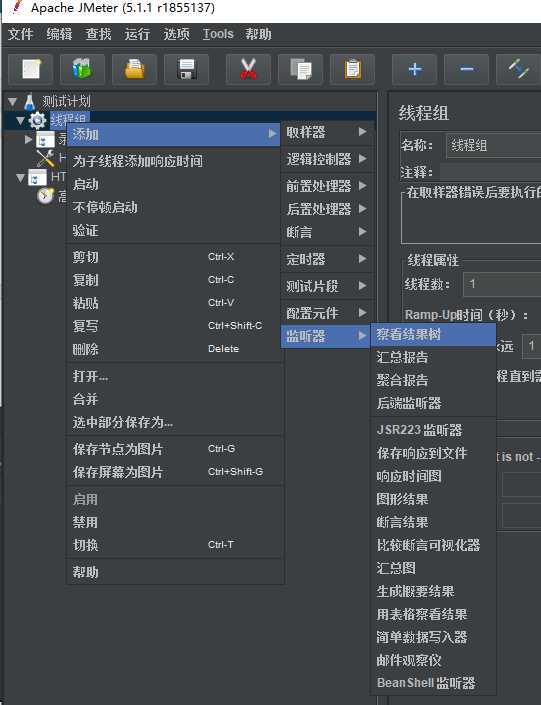The height and width of the screenshot is (705, 541).
Task: Click the 测试计划 flask icon
Action: coord(30,102)
